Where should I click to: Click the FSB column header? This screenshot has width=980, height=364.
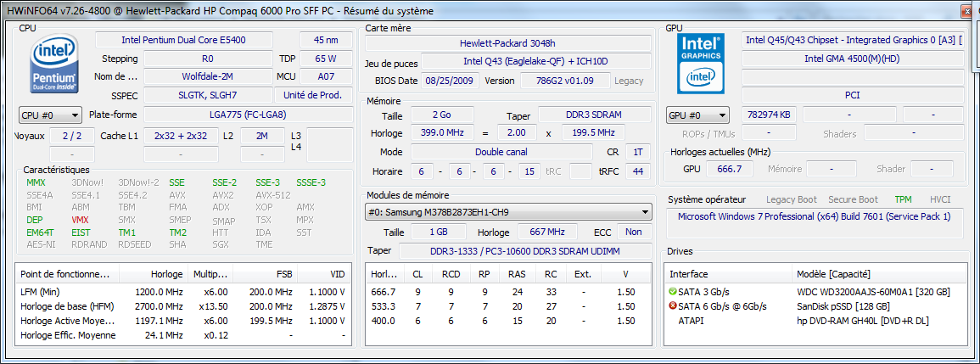coord(266,275)
